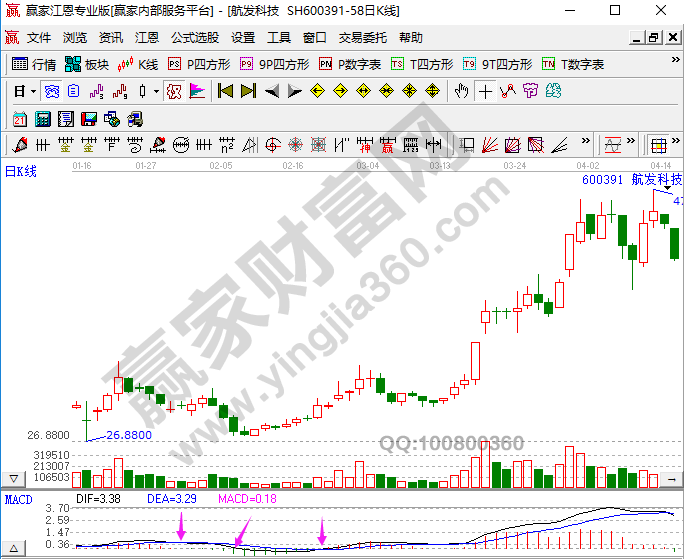Screen dimensions: 684x559
Task: Click the right arrow scroll button under chart
Action: coord(672,480)
